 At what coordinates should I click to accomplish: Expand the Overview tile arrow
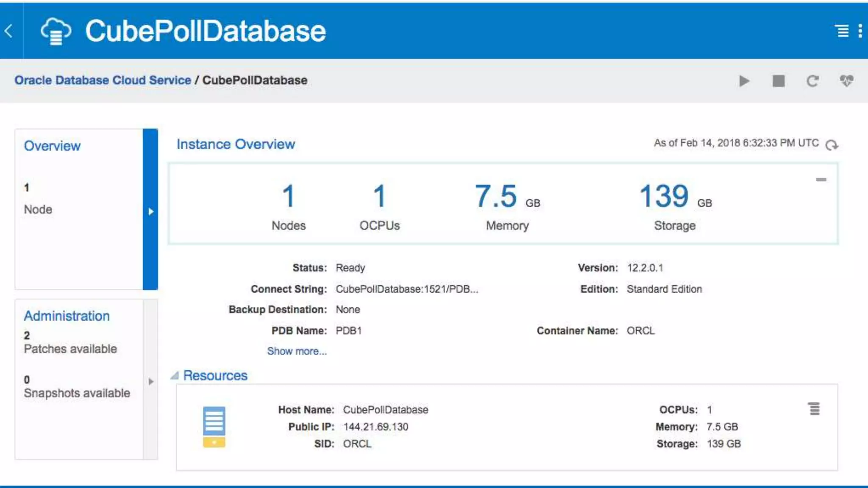[150, 211]
